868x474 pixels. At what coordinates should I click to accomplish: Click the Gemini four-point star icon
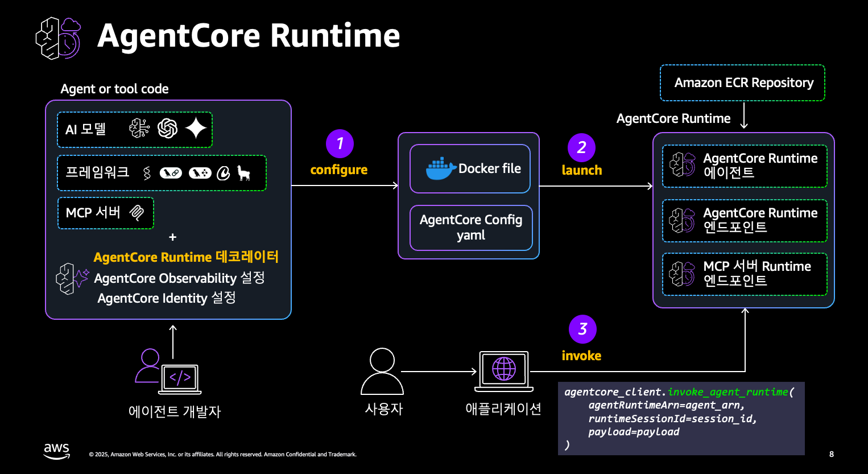196,129
